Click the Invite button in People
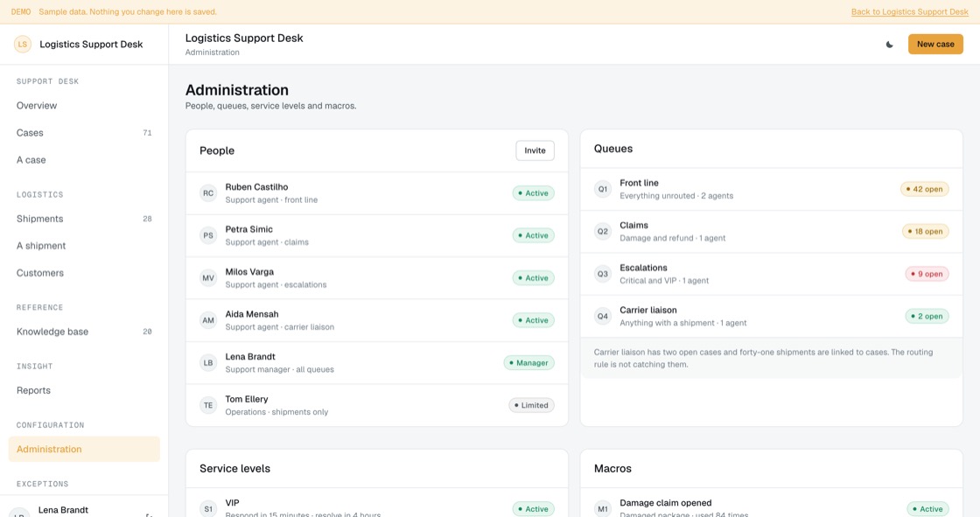 point(535,150)
